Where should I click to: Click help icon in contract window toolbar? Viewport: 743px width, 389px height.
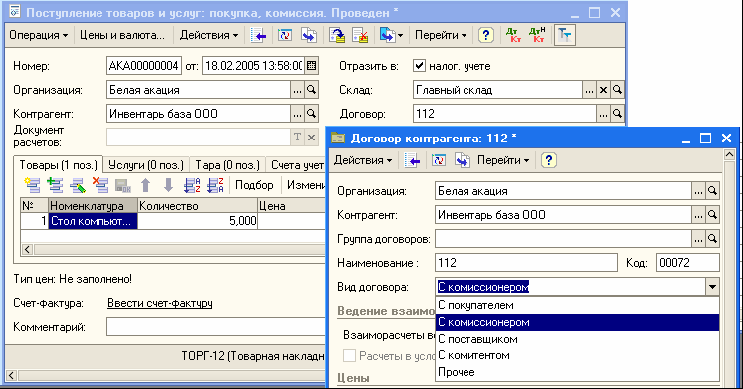point(548,160)
